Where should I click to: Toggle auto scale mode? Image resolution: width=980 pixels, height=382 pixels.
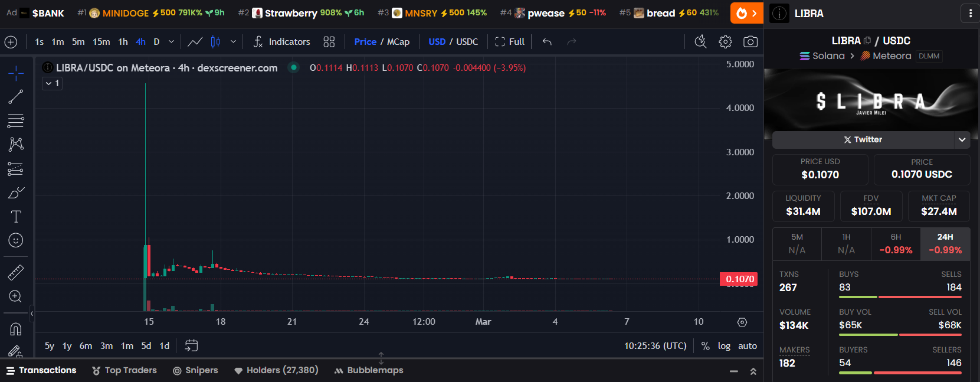[x=748, y=346]
